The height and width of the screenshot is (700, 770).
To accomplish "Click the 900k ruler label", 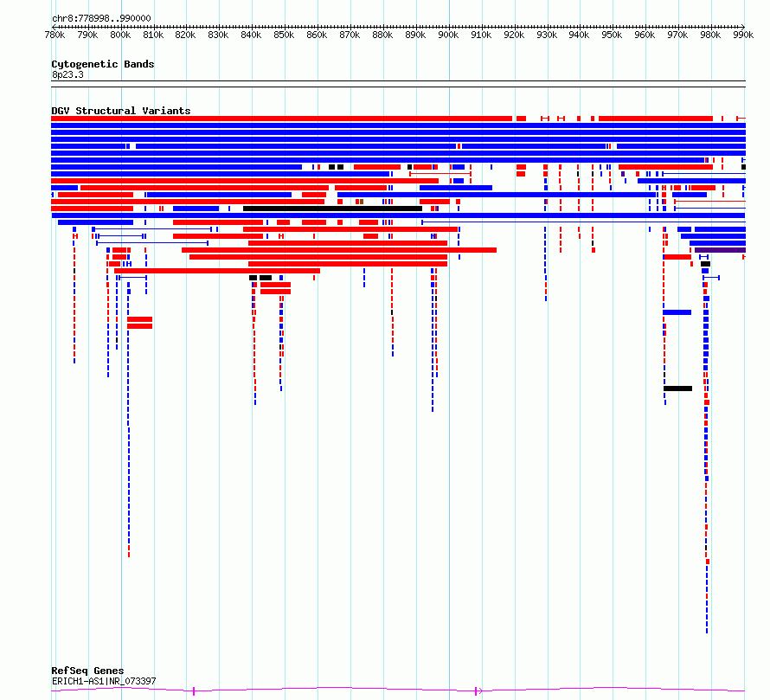I will pos(448,35).
